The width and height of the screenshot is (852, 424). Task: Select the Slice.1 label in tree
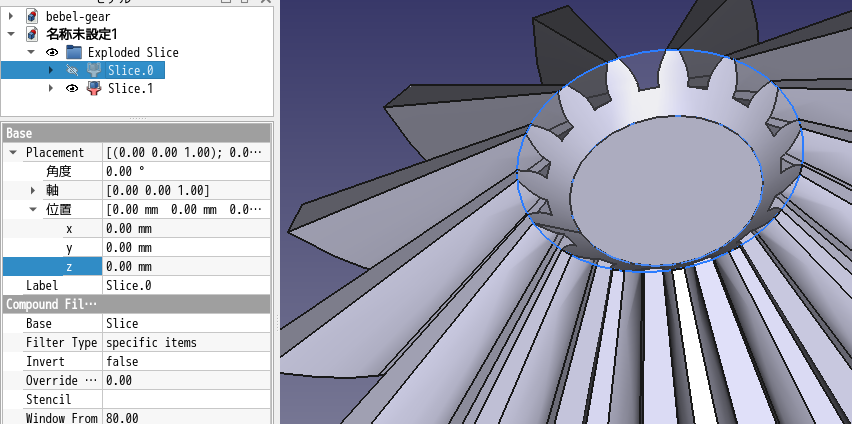[130, 88]
